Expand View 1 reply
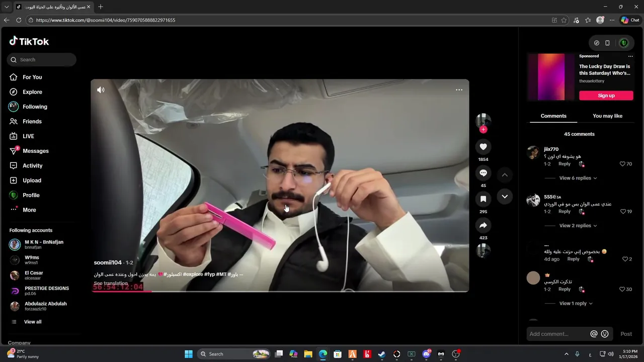This screenshot has width=644, height=362. pos(576,304)
